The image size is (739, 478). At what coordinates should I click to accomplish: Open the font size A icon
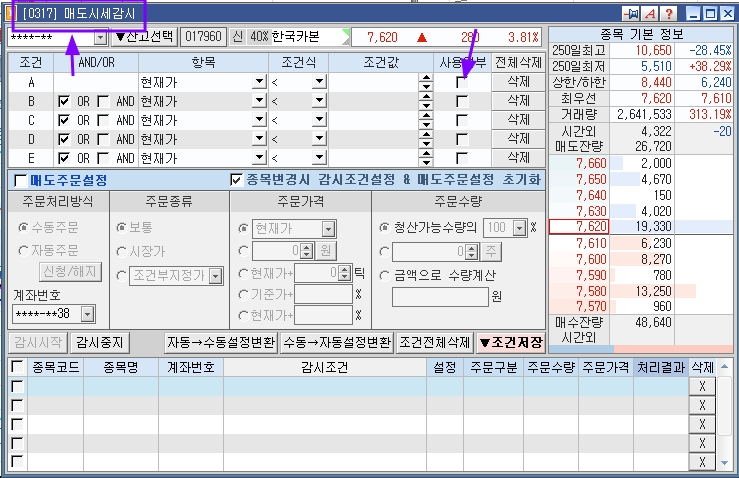click(x=650, y=13)
